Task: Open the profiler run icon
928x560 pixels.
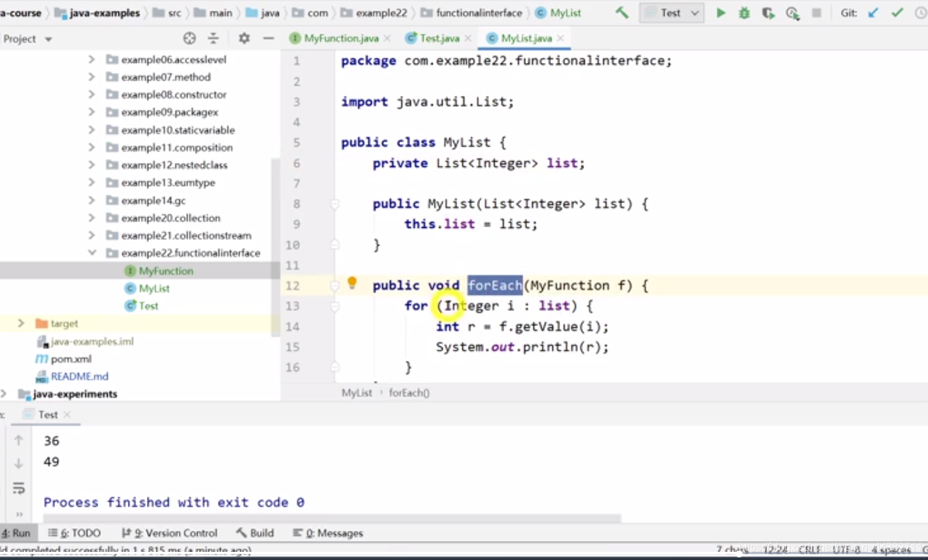Action: coord(793,13)
